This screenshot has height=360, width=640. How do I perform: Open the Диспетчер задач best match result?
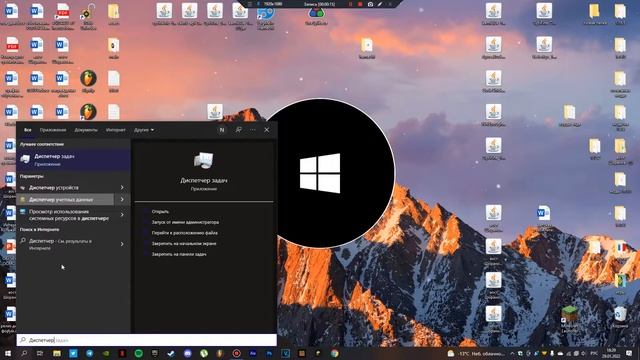pyautogui.click(x=73, y=160)
